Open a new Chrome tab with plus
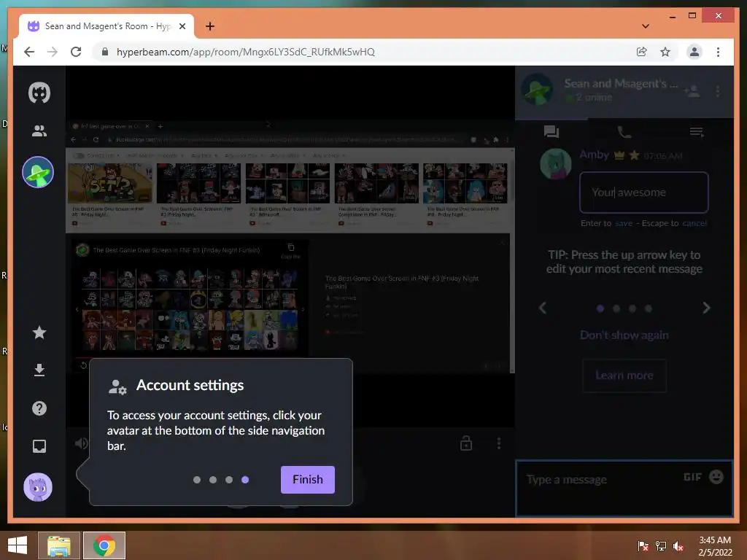This screenshot has height=560, width=747. click(210, 26)
